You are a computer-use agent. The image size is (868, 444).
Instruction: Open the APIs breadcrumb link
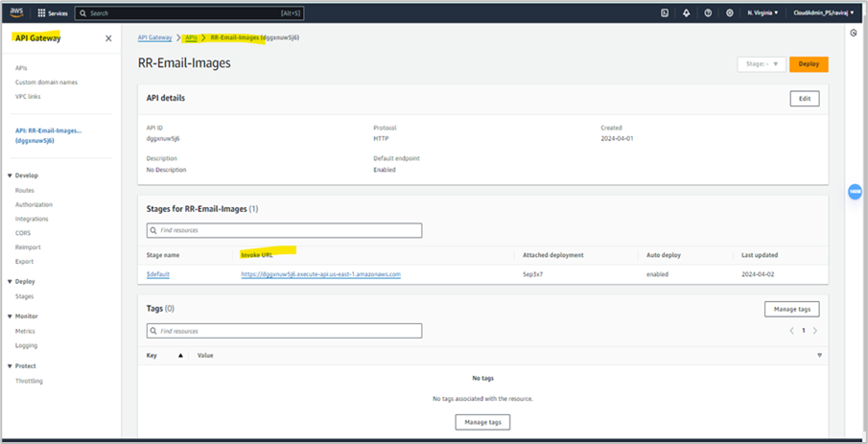click(x=191, y=37)
